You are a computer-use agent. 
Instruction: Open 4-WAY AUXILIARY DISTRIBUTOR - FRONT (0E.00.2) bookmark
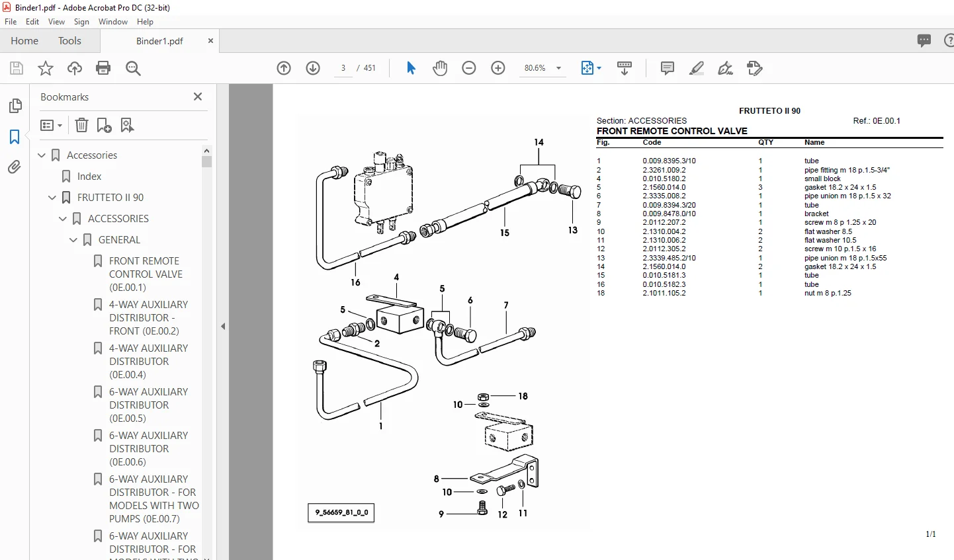click(x=148, y=318)
